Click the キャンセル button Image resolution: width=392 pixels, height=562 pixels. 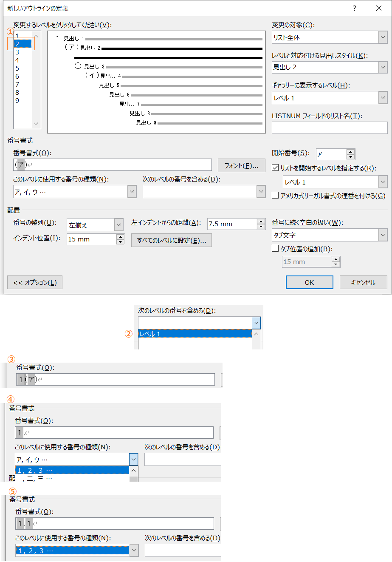363,282
